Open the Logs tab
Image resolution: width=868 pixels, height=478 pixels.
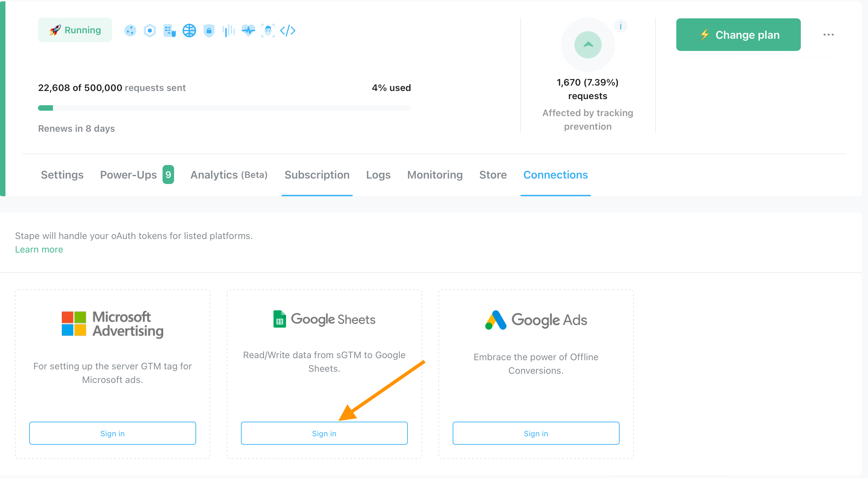(x=378, y=175)
